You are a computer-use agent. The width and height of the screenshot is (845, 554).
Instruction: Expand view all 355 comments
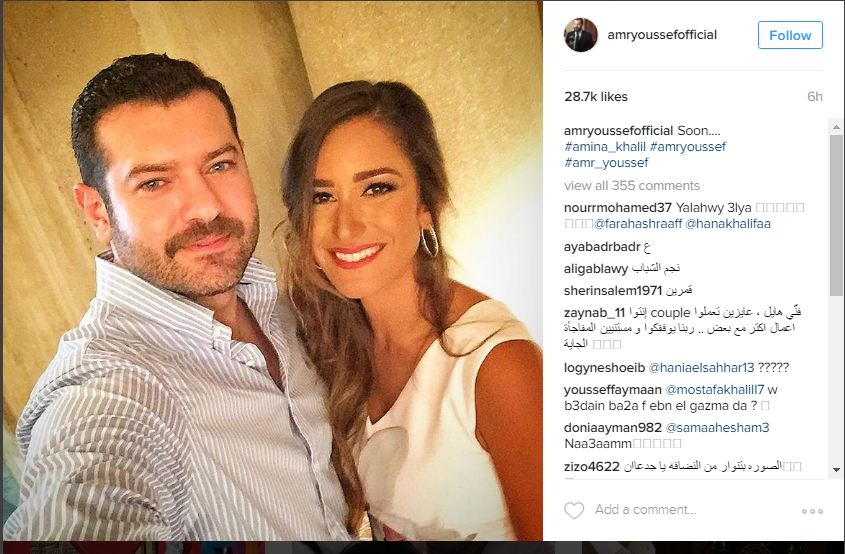point(632,186)
